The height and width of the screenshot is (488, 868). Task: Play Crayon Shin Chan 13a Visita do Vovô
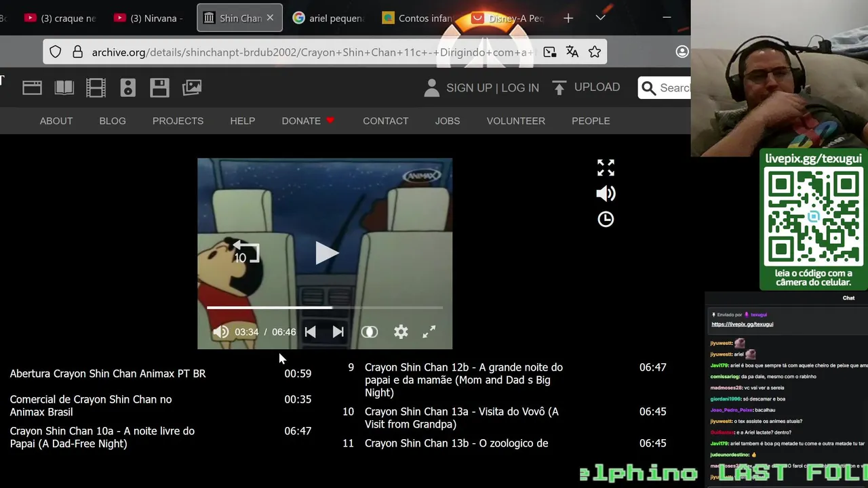[x=505, y=418]
